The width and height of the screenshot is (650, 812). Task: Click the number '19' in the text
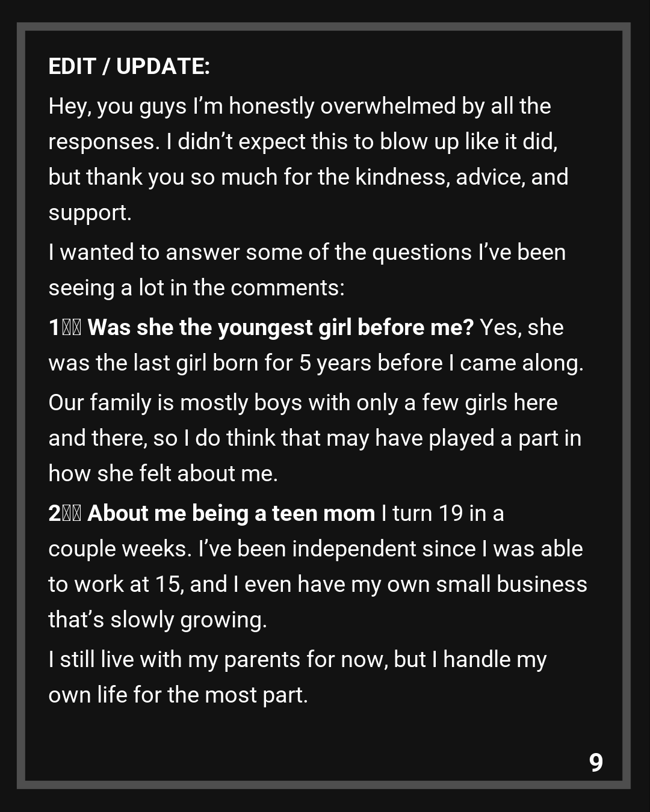451,514
